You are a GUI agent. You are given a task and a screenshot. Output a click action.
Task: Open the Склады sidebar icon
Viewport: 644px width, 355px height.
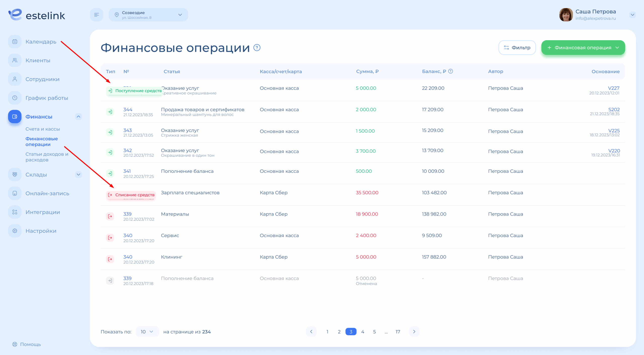pos(15,174)
